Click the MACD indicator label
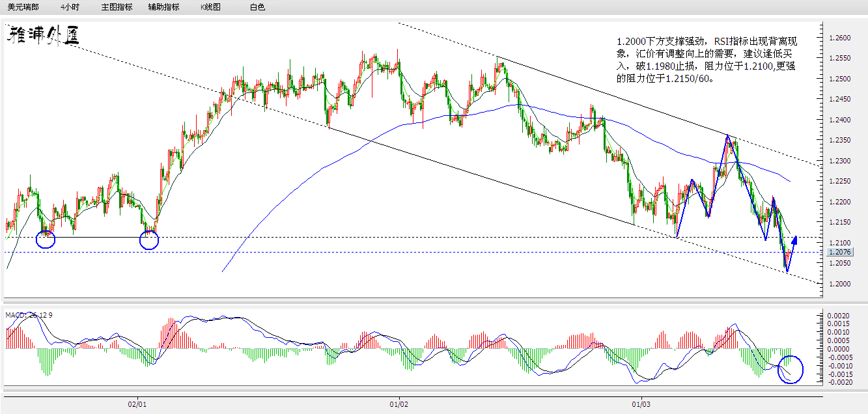Screen dimensions: 868x414 click(x=29, y=315)
